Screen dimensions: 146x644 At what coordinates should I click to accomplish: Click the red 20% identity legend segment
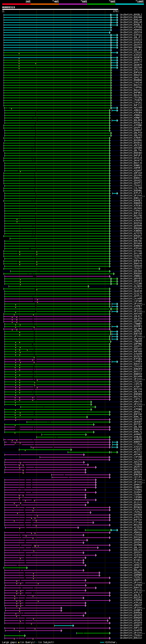16,4
